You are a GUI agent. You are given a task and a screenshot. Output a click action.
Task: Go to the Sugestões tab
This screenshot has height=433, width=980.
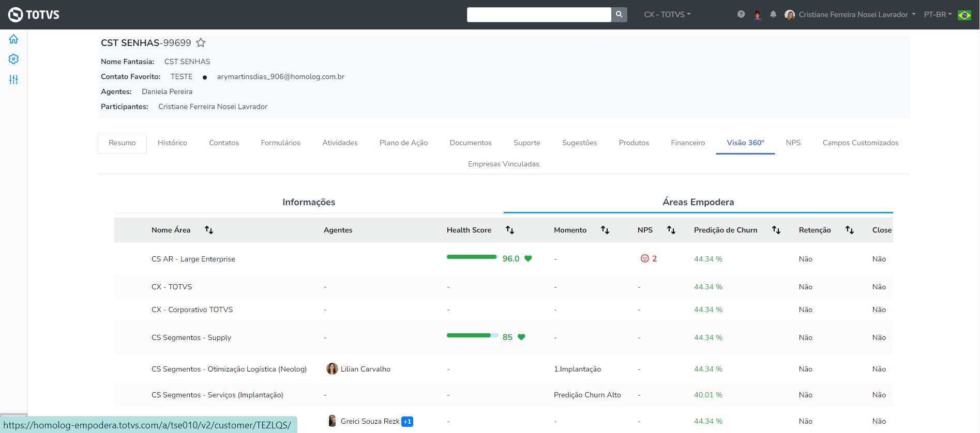click(x=579, y=143)
